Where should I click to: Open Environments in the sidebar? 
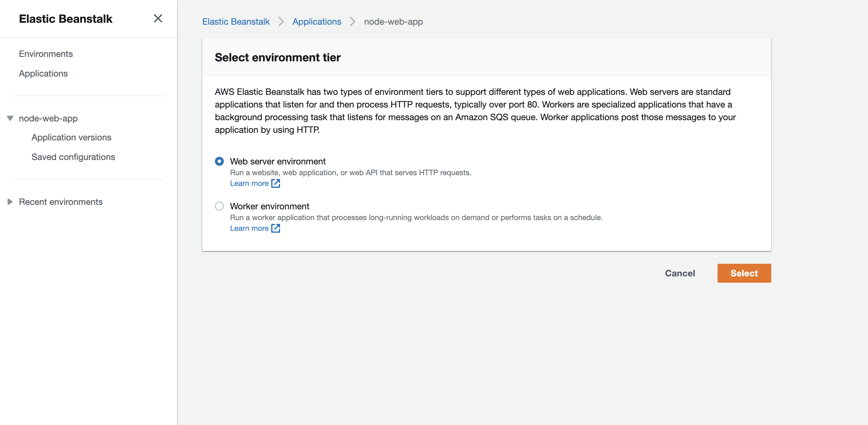point(46,54)
